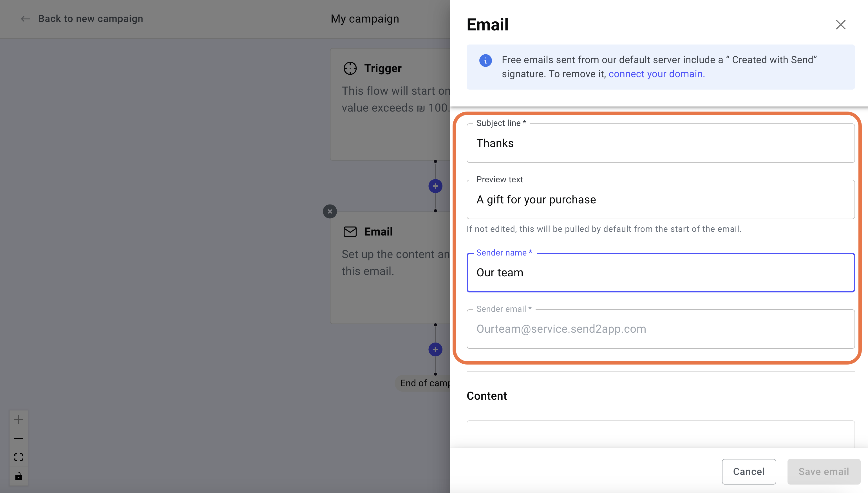Click the lock icon at bottom left

pyautogui.click(x=19, y=476)
